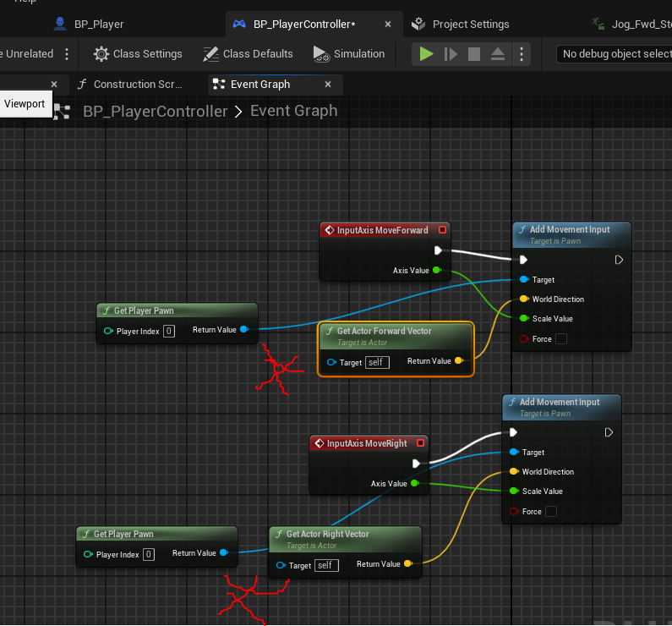Open the debug object selector dropdown
This screenshot has width=672, height=626.
(x=615, y=54)
